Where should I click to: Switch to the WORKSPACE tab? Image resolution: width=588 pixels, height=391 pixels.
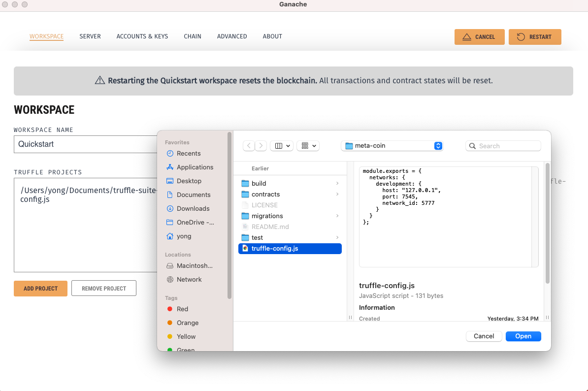[x=46, y=36]
